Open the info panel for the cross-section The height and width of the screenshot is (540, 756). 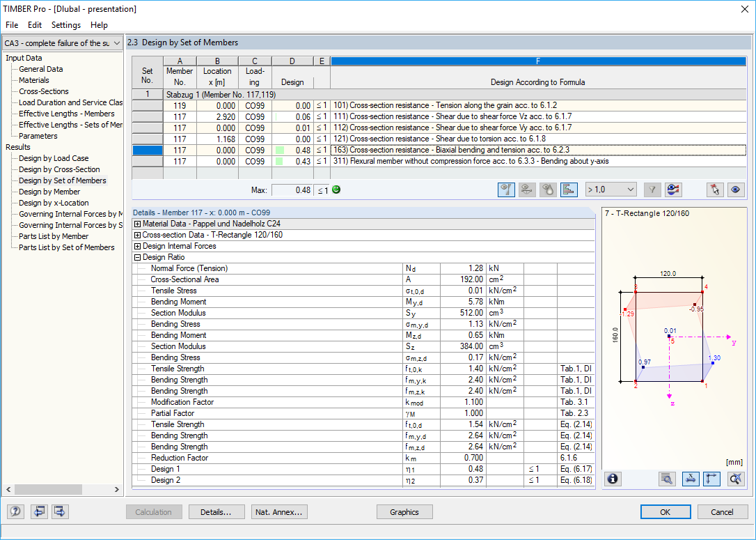point(612,479)
